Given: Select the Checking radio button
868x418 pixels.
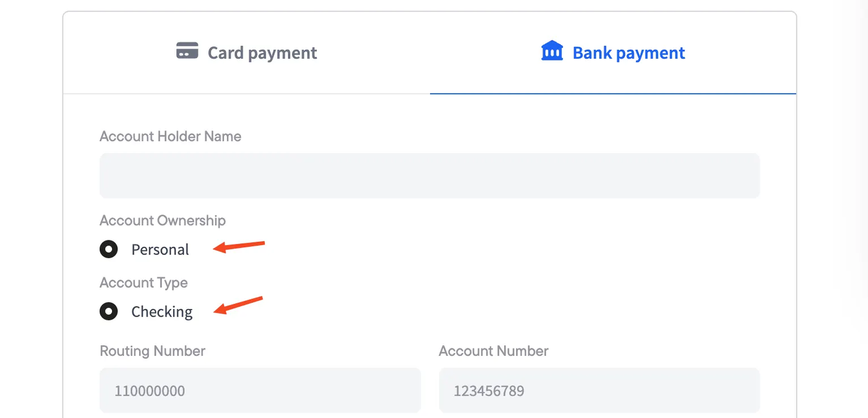Looking at the screenshot, I should (108, 311).
